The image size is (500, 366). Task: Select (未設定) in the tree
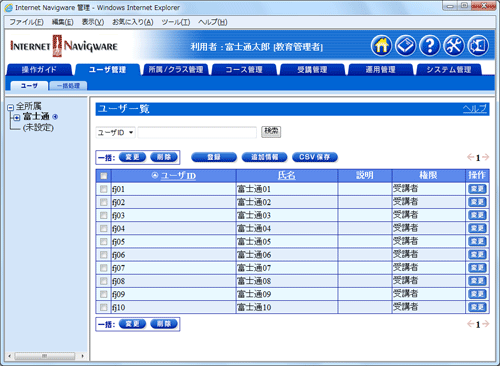click(38, 127)
